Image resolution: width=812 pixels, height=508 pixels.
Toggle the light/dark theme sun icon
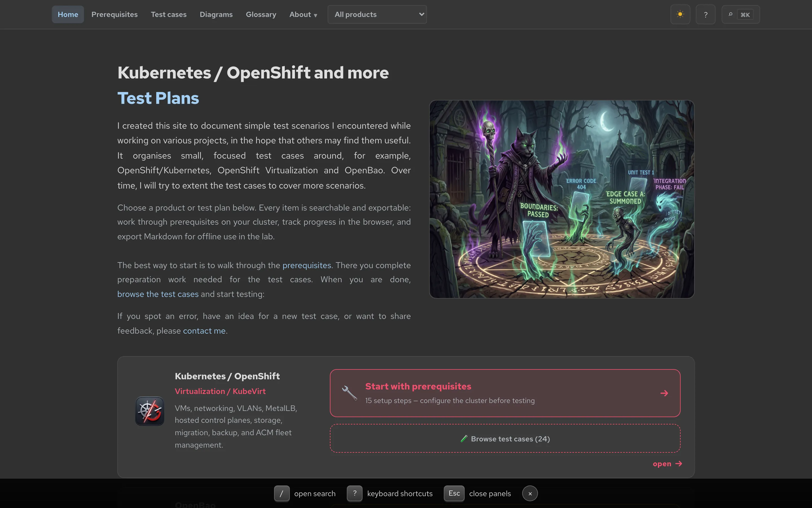coord(680,14)
